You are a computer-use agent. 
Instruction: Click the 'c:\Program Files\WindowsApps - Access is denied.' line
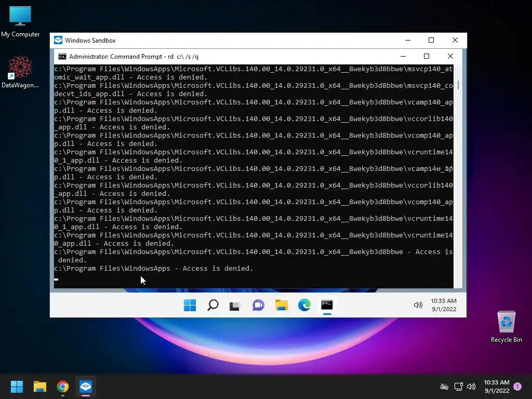coord(153,269)
